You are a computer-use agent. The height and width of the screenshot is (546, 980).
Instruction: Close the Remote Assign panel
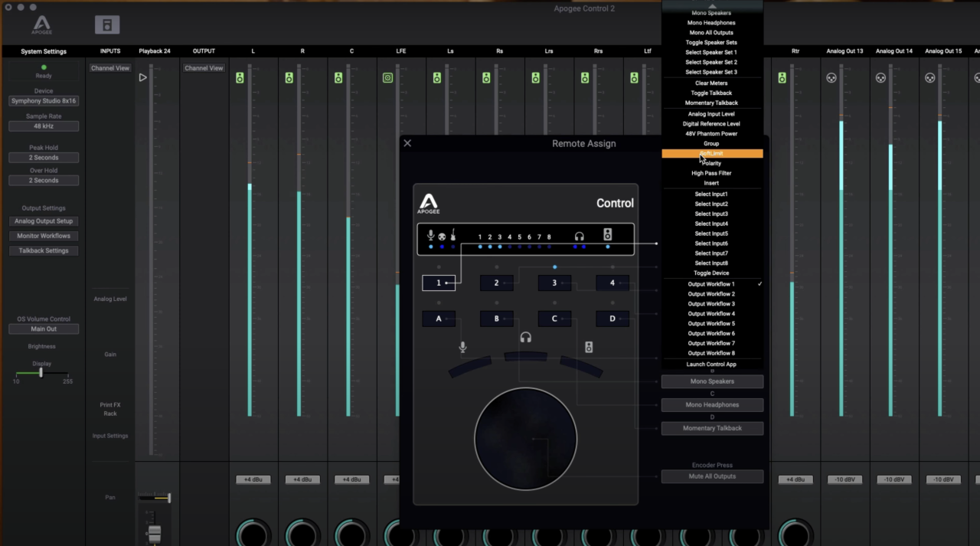point(407,143)
